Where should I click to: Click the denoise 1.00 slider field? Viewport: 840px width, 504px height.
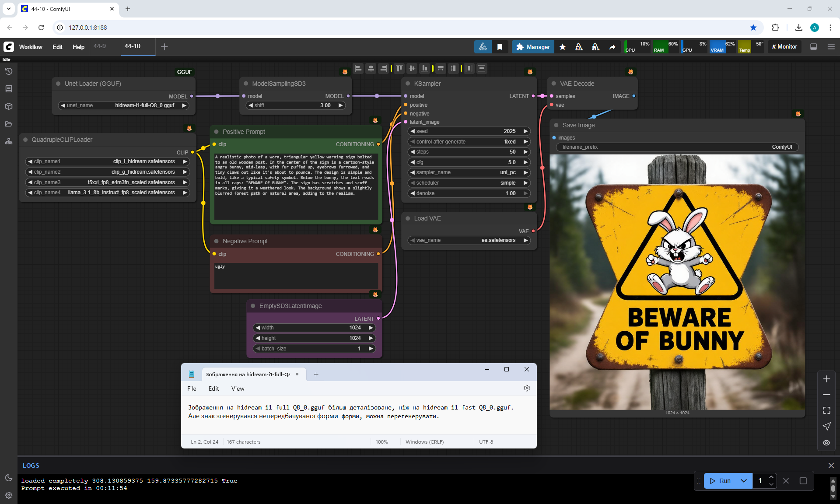point(468,193)
